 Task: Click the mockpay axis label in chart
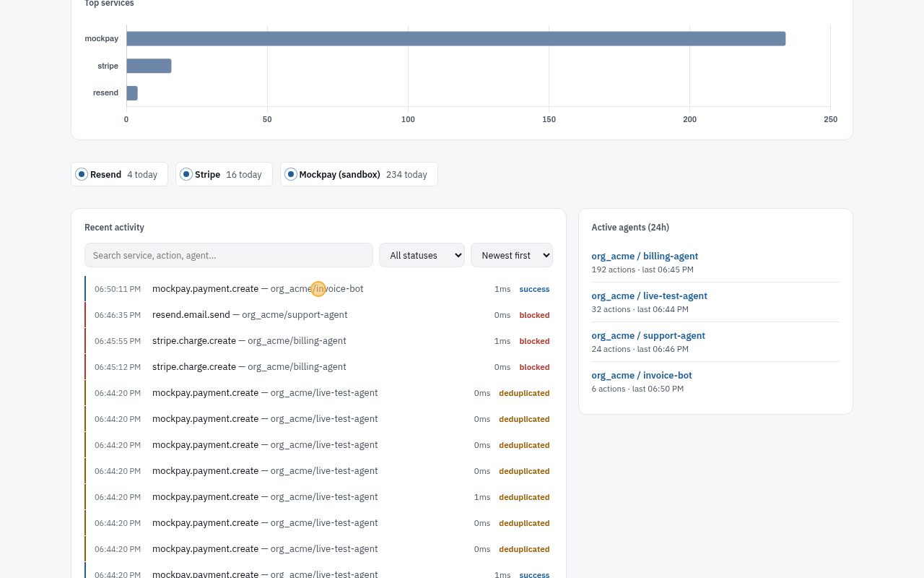[101, 39]
